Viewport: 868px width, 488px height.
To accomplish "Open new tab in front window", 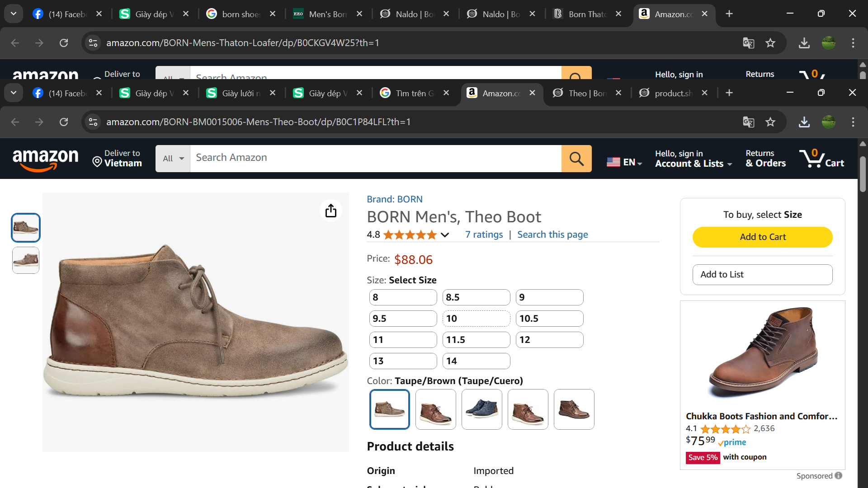I will 729,93.
